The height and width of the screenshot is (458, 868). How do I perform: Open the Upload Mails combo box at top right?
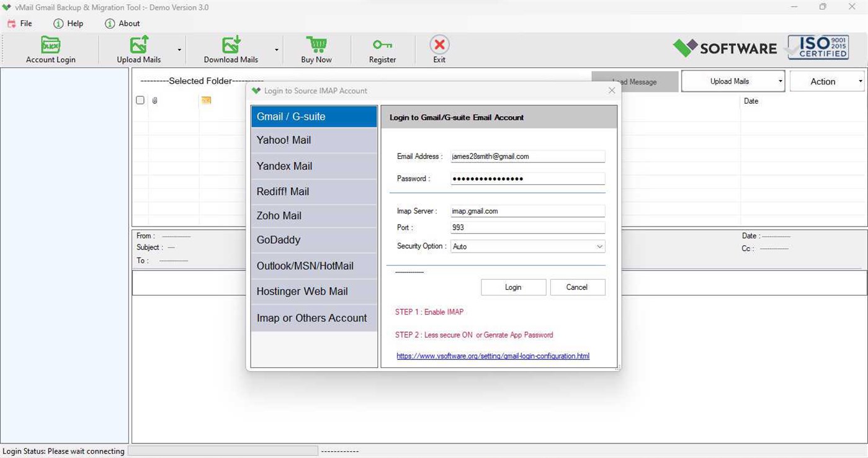click(733, 81)
